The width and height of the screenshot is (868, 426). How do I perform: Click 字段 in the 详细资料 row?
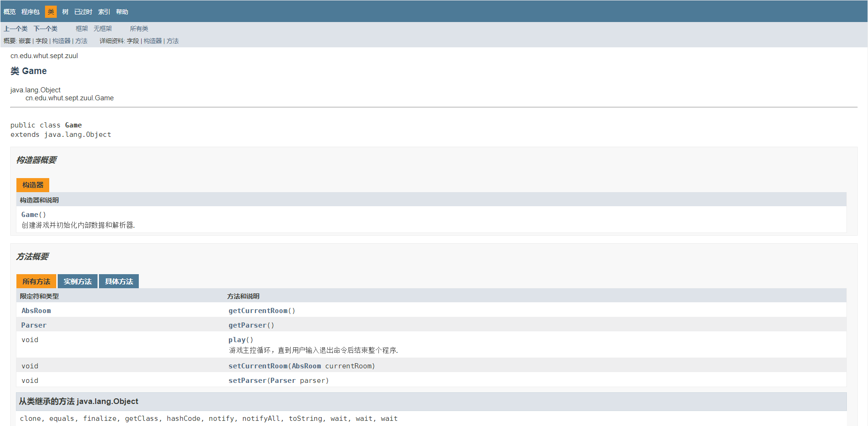click(133, 41)
